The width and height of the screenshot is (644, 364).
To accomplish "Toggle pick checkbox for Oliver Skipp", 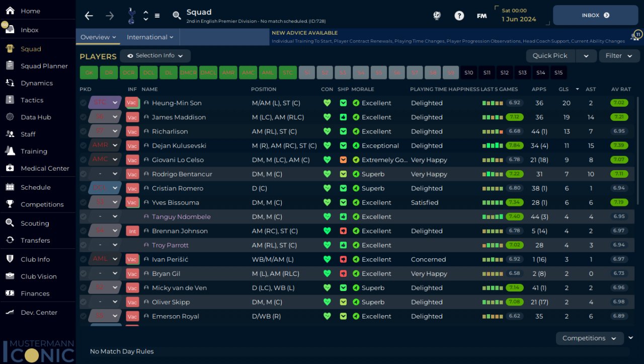I will (x=84, y=302).
